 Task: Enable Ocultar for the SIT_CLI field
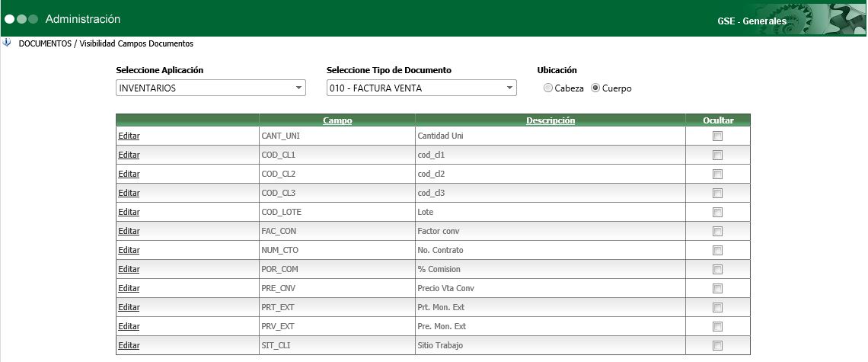717,346
